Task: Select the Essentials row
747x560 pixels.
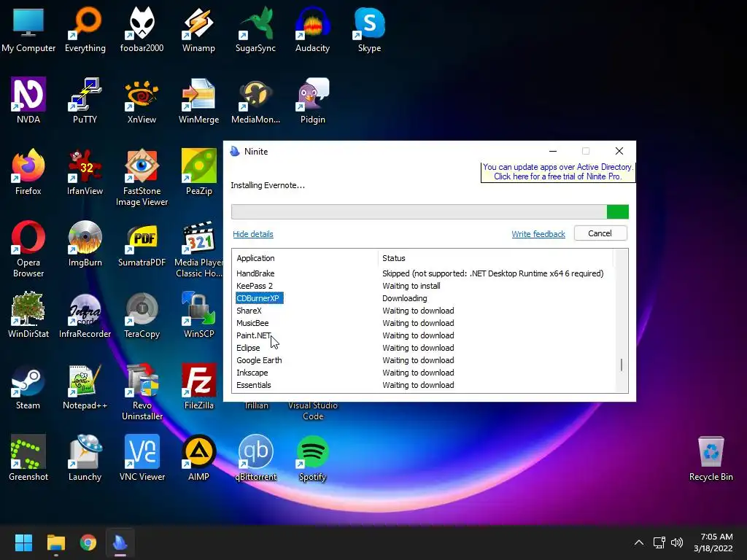Action: 424,385
